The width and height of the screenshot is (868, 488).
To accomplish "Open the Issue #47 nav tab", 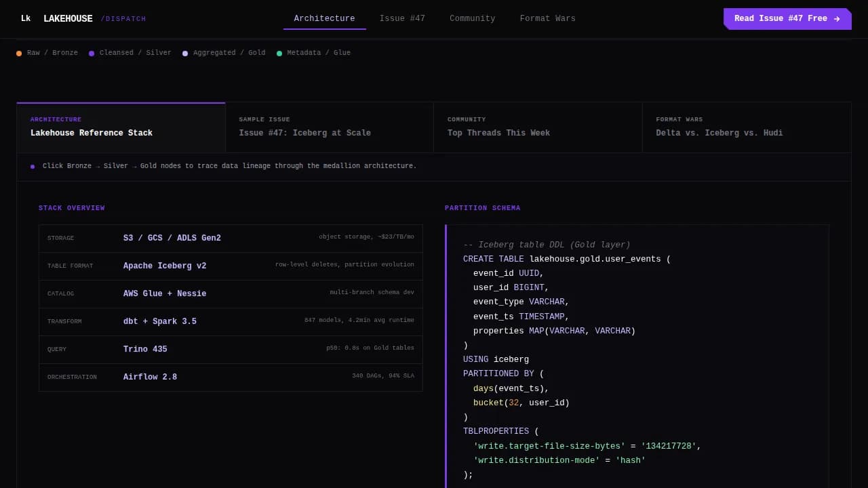I will point(402,19).
